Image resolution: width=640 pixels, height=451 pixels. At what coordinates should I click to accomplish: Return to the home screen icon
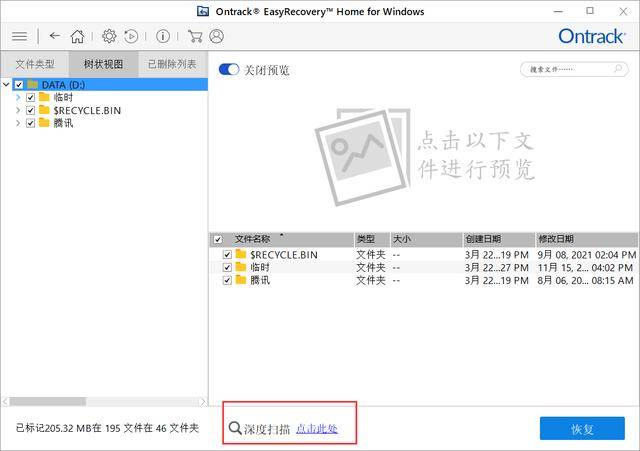[77, 36]
